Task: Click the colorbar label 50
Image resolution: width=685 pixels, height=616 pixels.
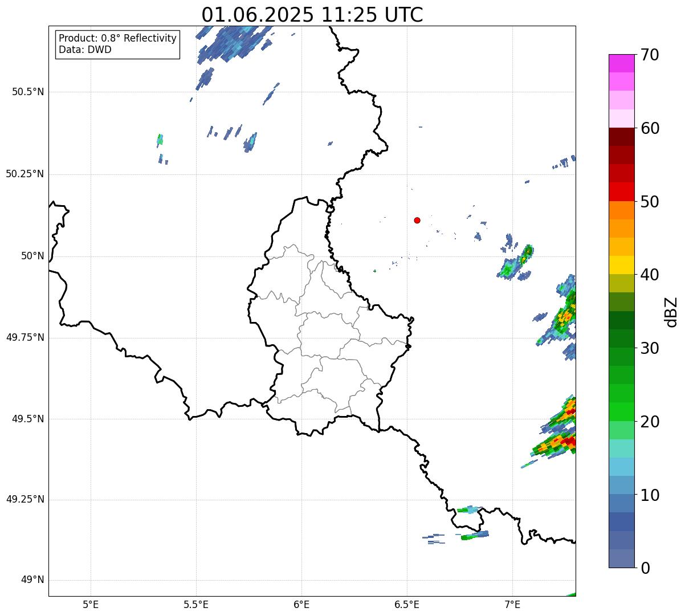Action: 650,202
